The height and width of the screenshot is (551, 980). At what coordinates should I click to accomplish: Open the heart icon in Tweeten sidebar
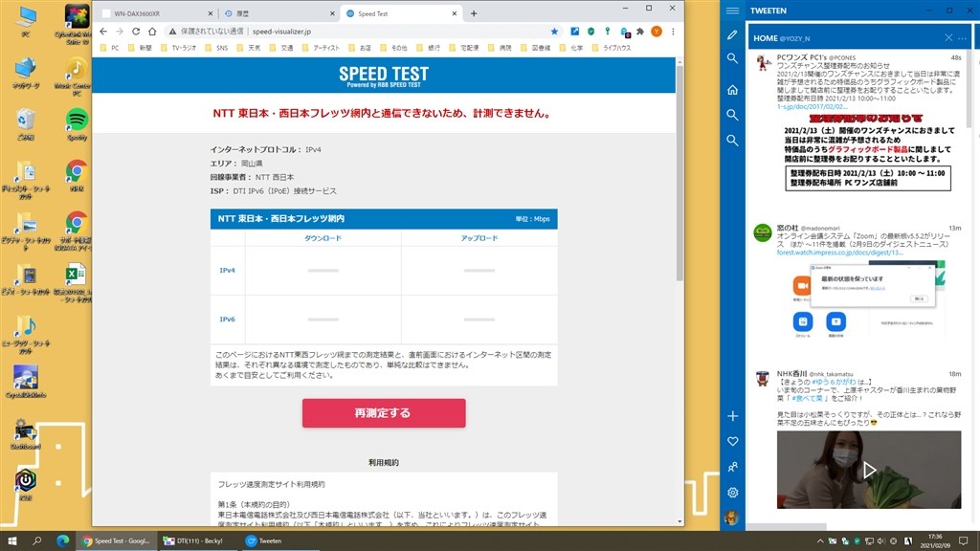coord(732,442)
